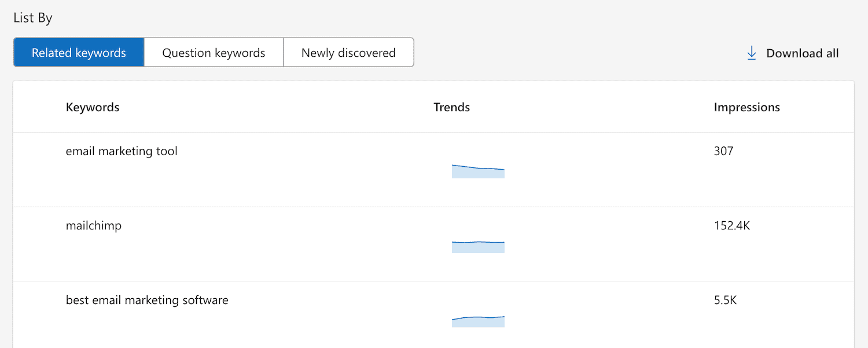
Task: Select the Related keywords tab
Action: point(78,52)
